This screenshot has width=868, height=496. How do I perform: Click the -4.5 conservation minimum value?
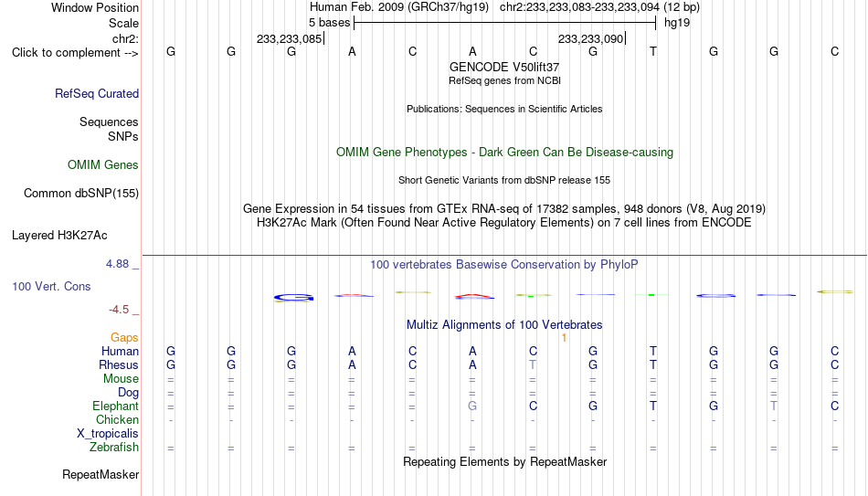[119, 310]
